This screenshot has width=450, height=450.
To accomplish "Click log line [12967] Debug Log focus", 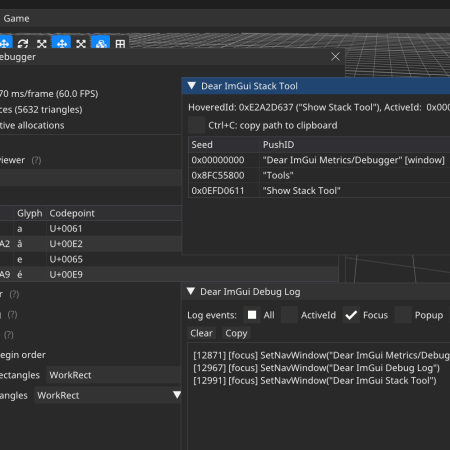I will pyautogui.click(x=316, y=368).
